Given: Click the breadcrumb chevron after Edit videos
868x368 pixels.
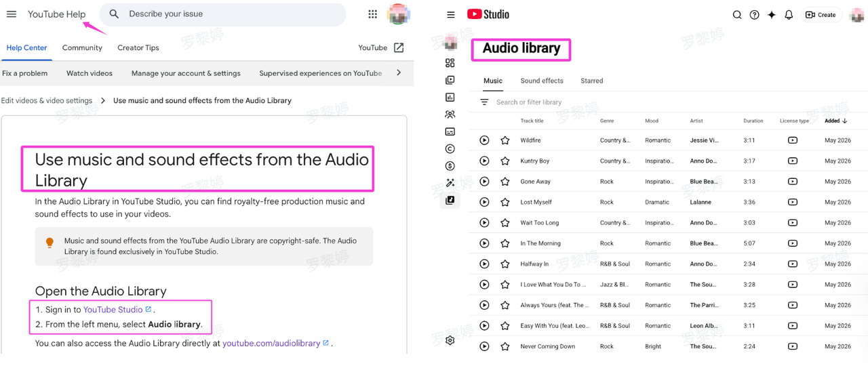Looking at the screenshot, I should tap(103, 100).
